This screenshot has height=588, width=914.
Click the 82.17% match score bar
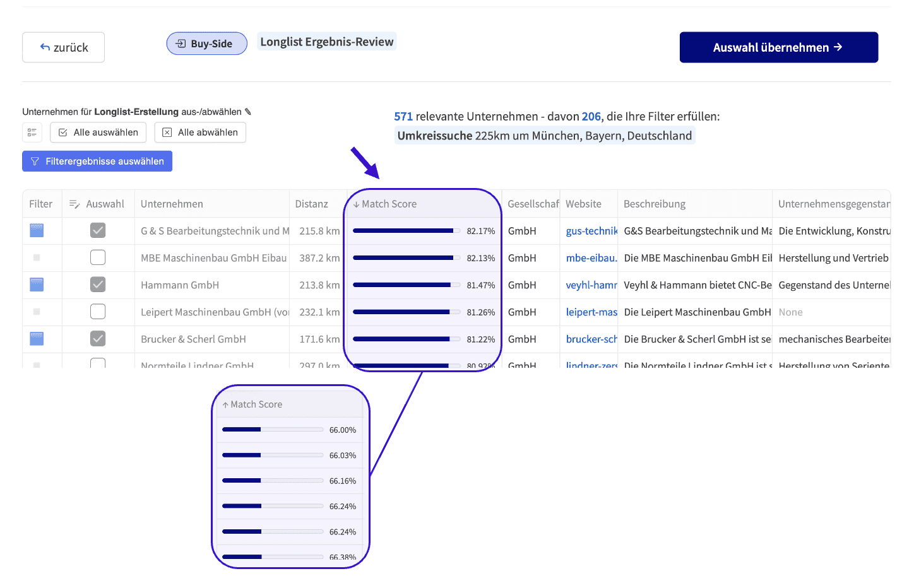point(407,231)
